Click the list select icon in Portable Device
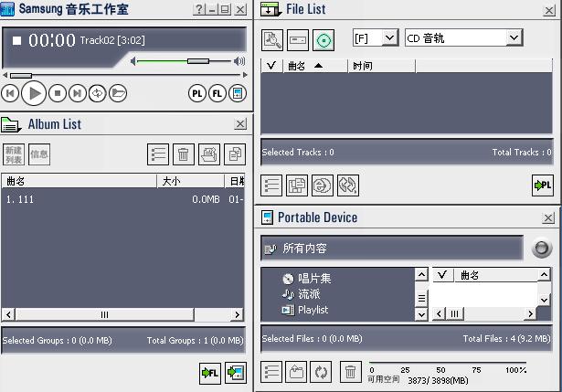The width and height of the screenshot is (562, 392). (x=271, y=372)
